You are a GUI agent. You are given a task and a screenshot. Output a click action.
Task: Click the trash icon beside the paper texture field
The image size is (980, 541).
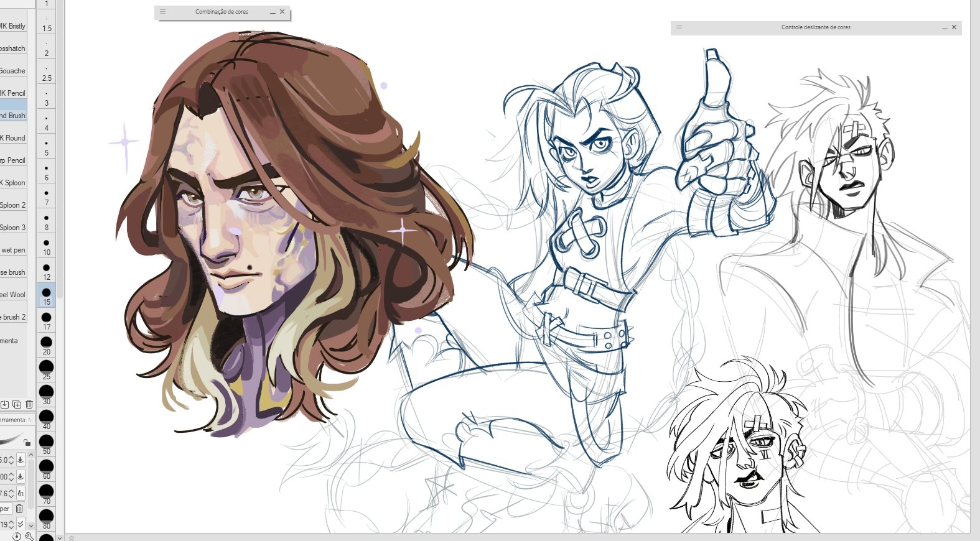tap(19, 509)
